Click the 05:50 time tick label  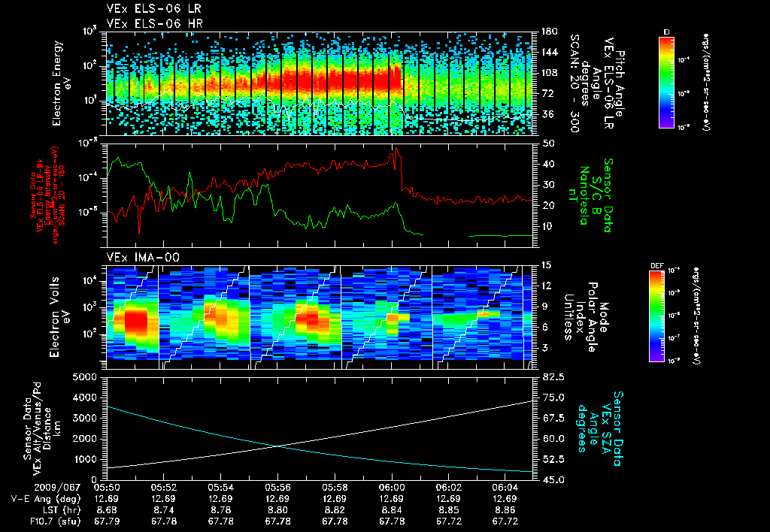pos(107,488)
